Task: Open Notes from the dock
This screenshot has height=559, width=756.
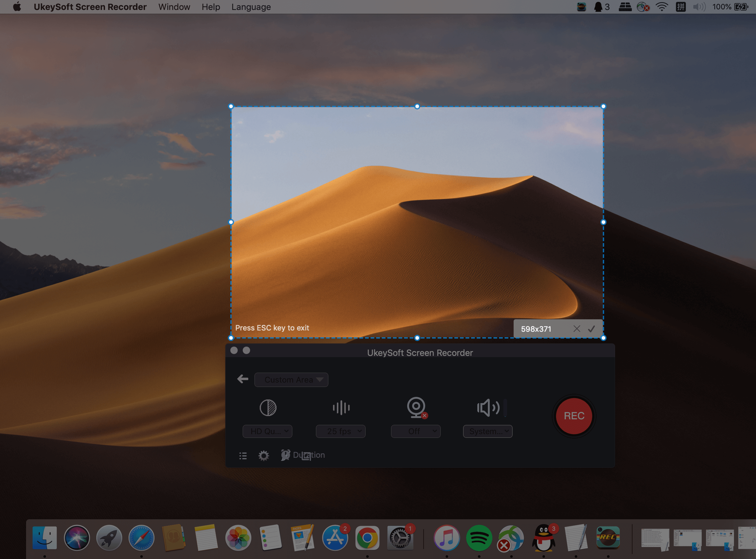Action: (x=206, y=538)
